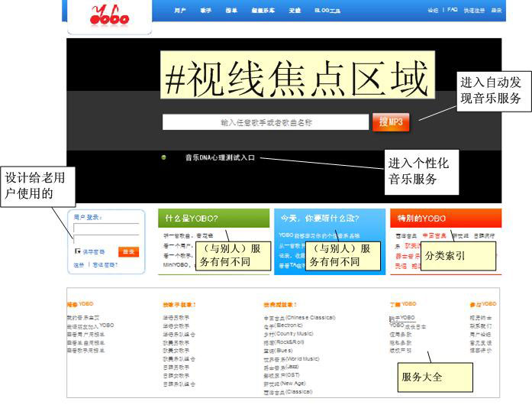Open the blue 今天，你要听什么歌? header
This screenshot has width=532, height=408.
coord(330,218)
